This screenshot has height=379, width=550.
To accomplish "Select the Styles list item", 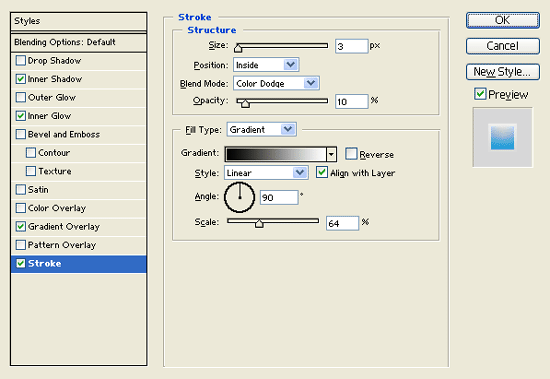I will 79,21.
